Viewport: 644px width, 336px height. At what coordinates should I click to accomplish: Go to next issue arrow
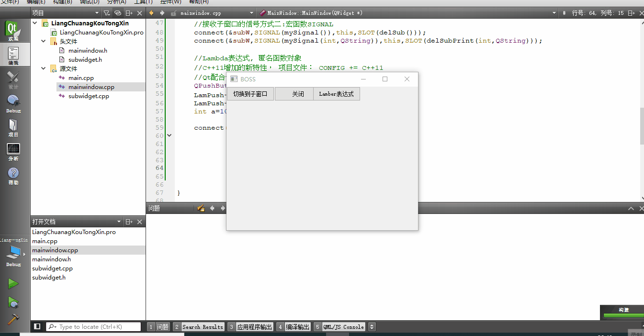tap(223, 208)
